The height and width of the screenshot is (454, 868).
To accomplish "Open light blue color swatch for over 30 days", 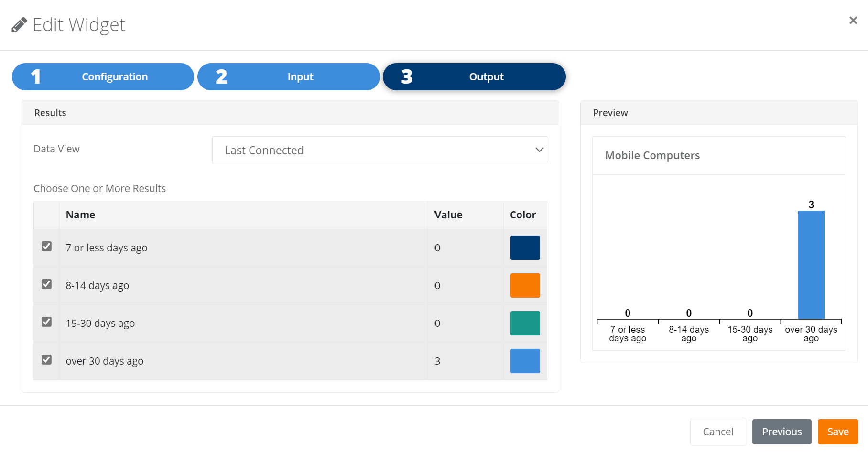I will (525, 361).
